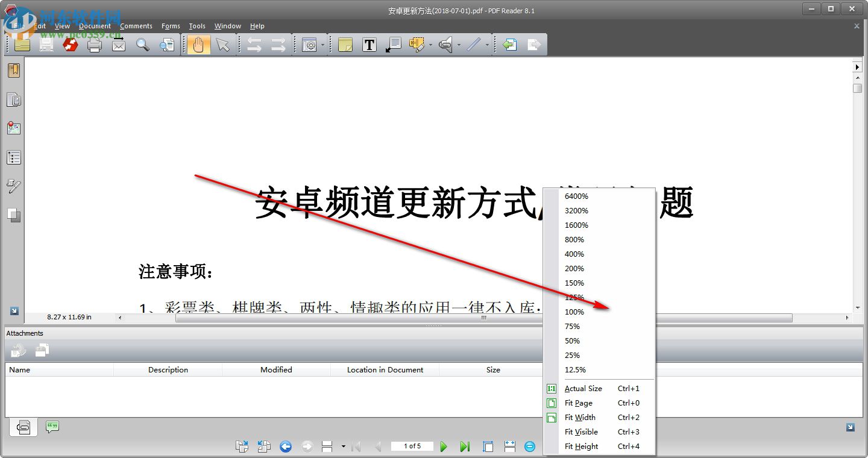
Task: Click the single page layout icon
Action: click(327, 447)
